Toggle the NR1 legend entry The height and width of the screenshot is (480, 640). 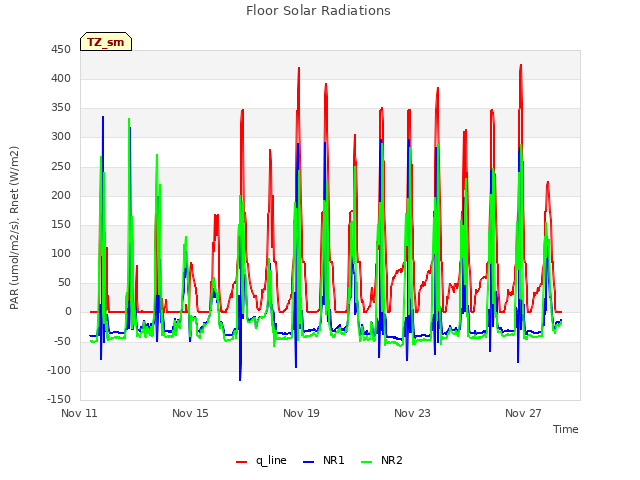[x=324, y=460]
